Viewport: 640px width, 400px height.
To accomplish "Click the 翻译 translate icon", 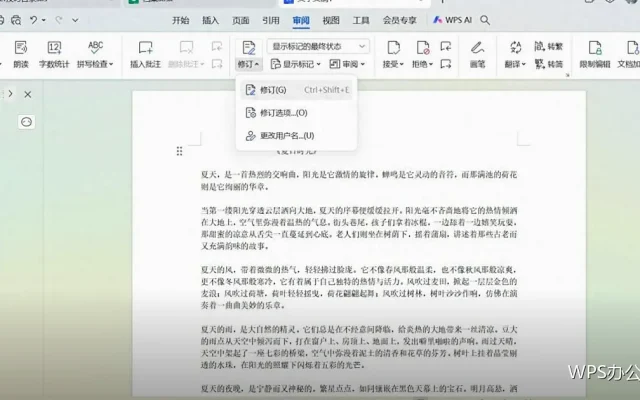I will coord(516,48).
